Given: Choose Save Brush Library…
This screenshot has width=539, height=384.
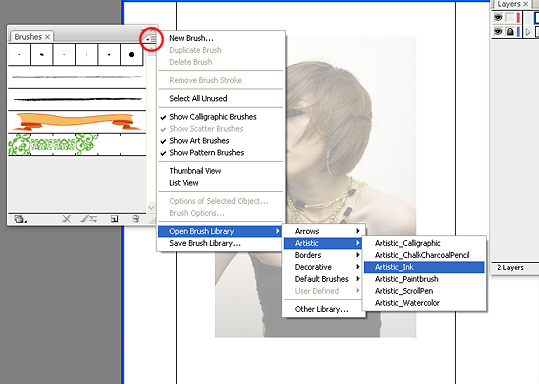Looking at the screenshot, I should click(x=221, y=243).
